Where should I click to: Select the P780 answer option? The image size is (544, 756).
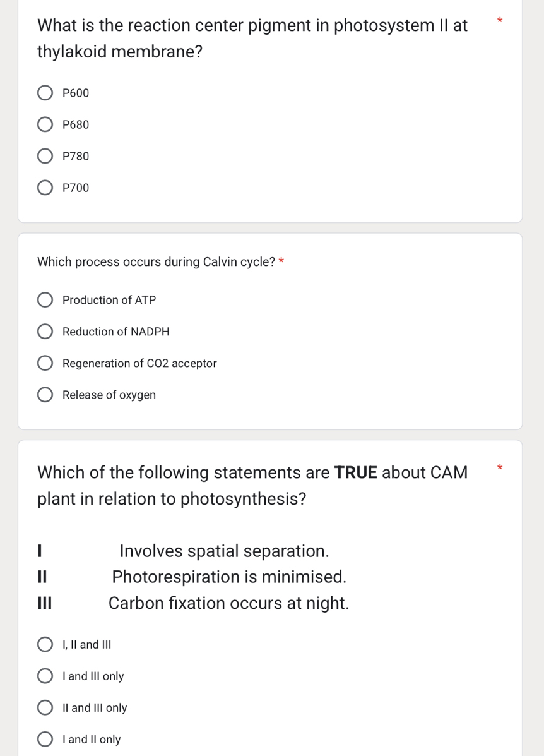pos(45,156)
